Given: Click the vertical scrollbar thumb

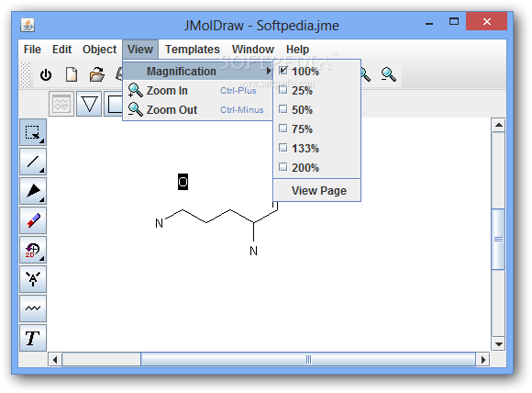Looking at the screenshot, I should (498, 240).
